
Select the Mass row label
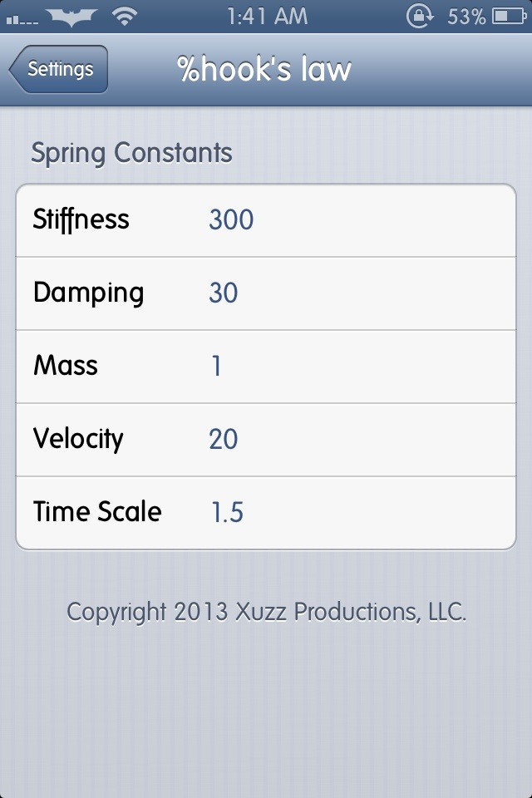click(66, 366)
